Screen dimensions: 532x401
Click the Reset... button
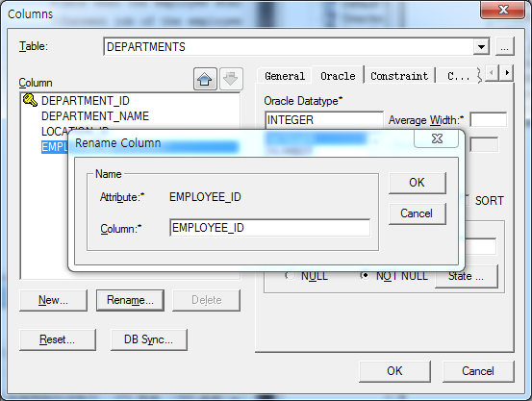point(58,339)
